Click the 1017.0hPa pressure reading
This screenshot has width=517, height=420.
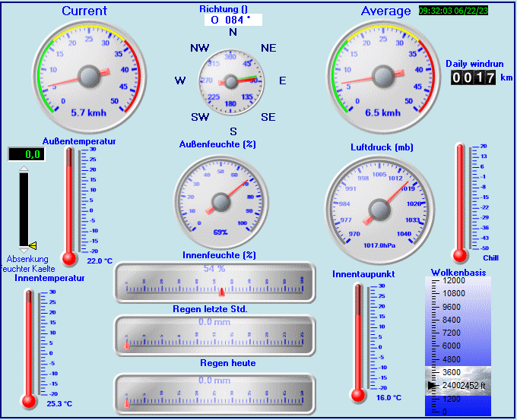(x=379, y=245)
